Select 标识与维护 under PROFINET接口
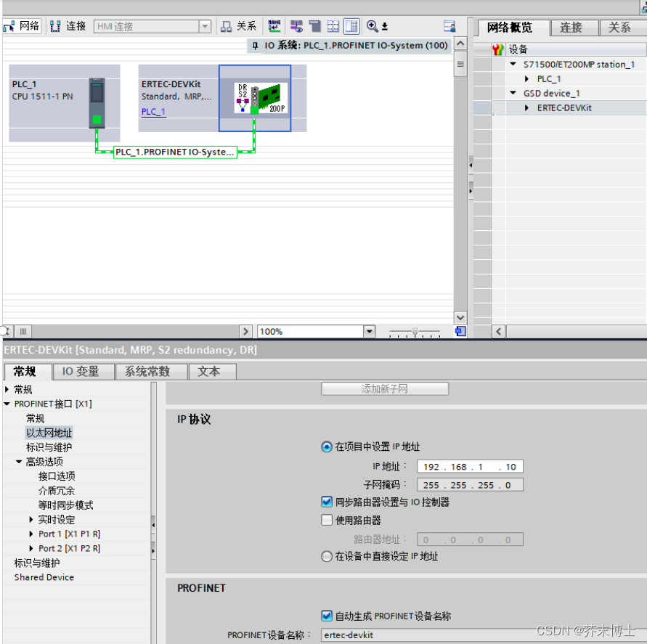 49,447
